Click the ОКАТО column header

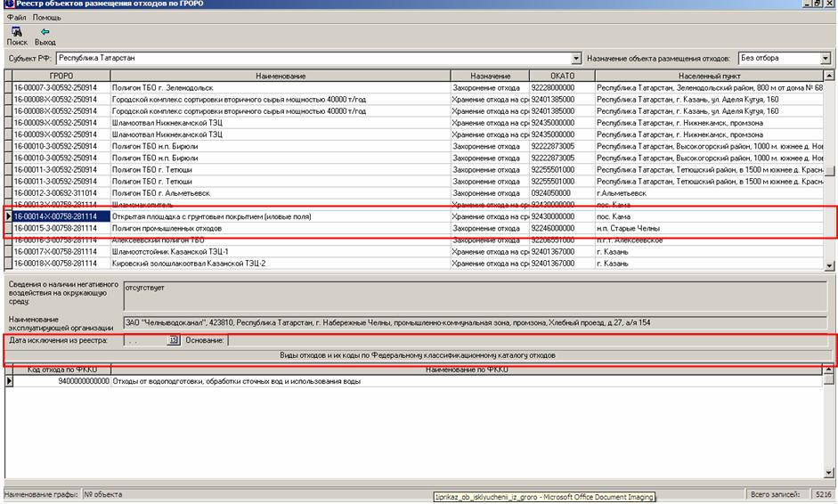click(x=560, y=77)
